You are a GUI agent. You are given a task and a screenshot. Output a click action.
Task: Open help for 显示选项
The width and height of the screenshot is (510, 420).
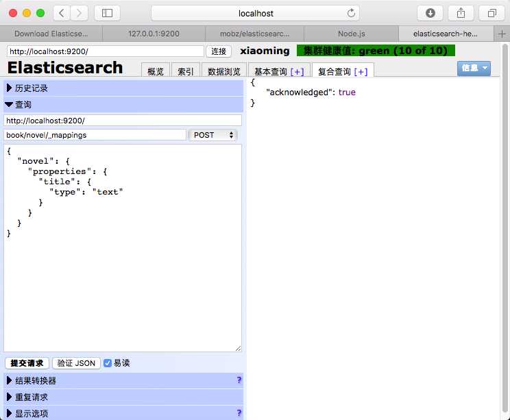239,413
